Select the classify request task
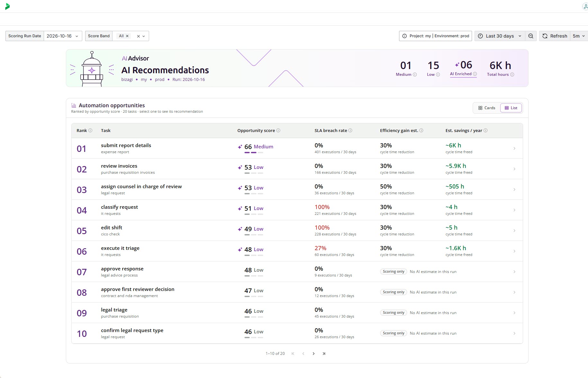The image size is (588, 378). (297, 210)
